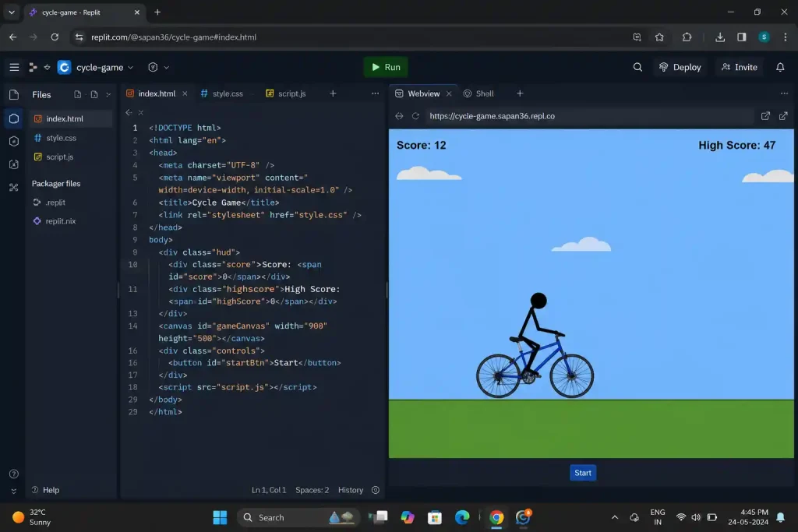Open the Replit hamburger sidebar menu
Screen dimensions: 798x532
[14, 67]
